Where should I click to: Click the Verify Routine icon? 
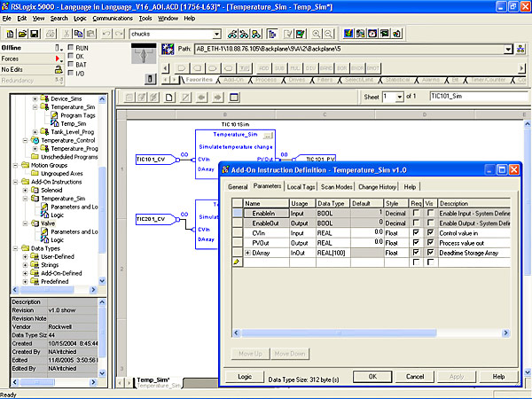288,34
